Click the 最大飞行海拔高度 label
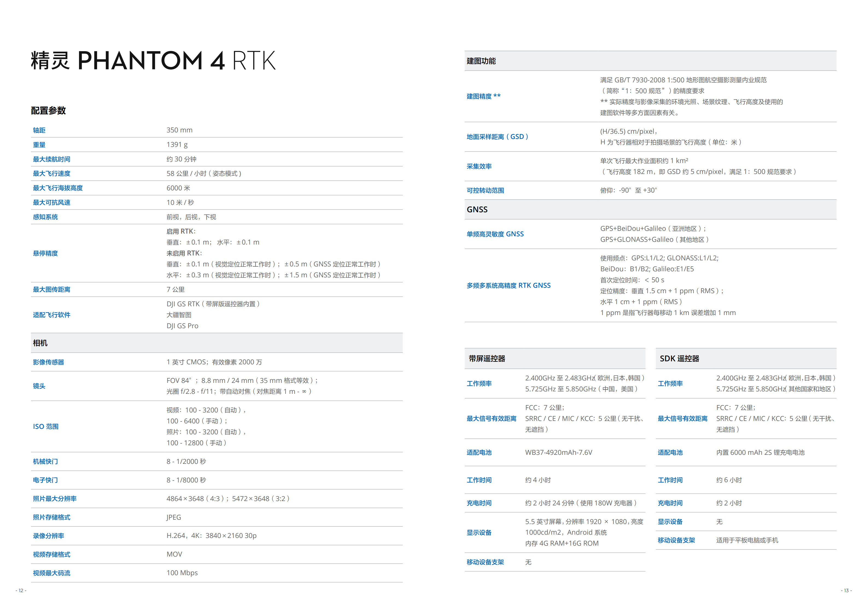868x614 pixels. coord(57,188)
